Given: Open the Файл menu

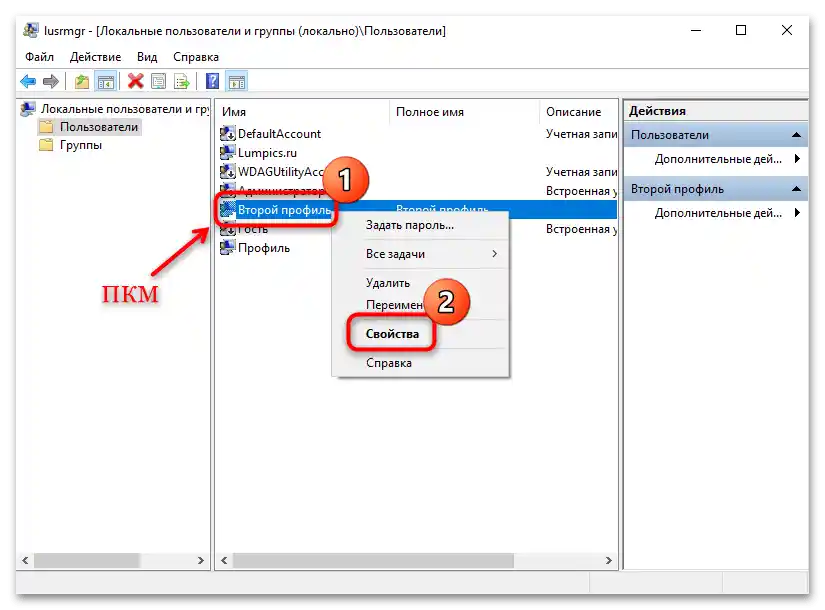Looking at the screenshot, I should (x=39, y=57).
